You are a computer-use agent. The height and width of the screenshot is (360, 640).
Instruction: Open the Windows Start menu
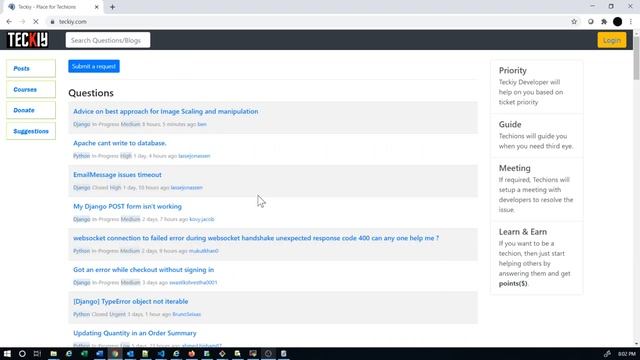click(7, 353)
